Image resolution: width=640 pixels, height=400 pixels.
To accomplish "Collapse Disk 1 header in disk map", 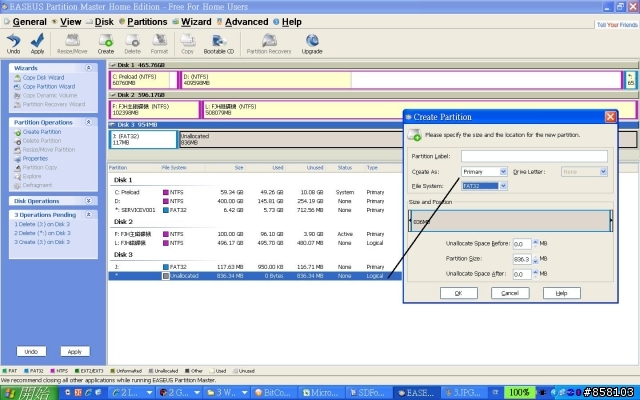I will pyautogui.click(x=113, y=65).
